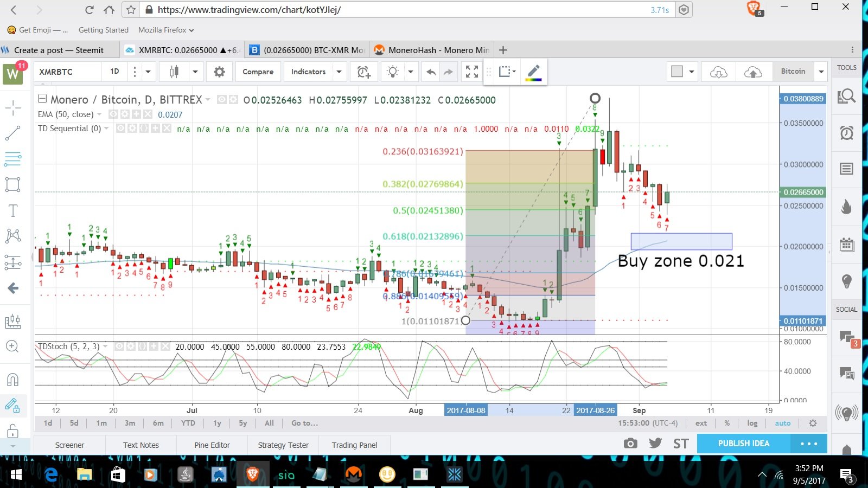Hide the main Monero series eye icon
Screen dimensions: 868x488
[x=221, y=100]
